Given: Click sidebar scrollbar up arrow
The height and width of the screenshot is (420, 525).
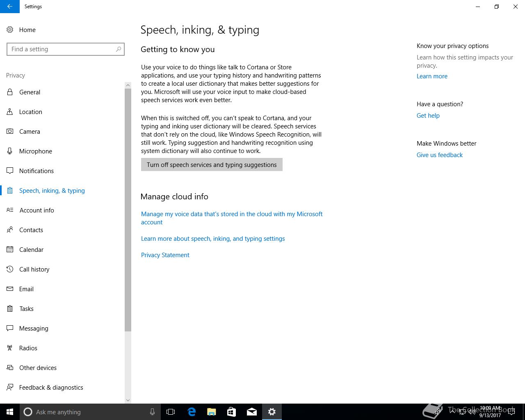Looking at the screenshot, I should (x=128, y=85).
